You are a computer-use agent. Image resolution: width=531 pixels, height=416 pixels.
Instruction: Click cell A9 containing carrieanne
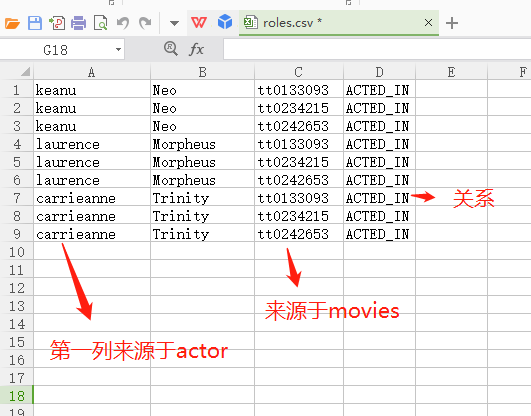click(92, 234)
